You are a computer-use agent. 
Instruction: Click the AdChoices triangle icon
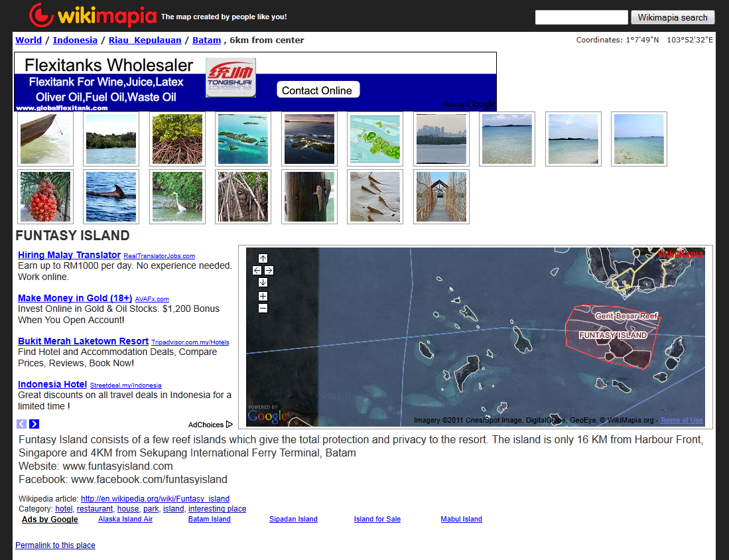(230, 424)
